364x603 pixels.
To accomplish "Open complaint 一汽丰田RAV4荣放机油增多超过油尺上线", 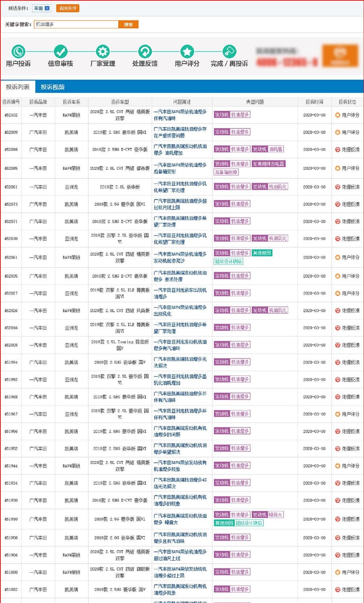I will (x=180, y=555).
